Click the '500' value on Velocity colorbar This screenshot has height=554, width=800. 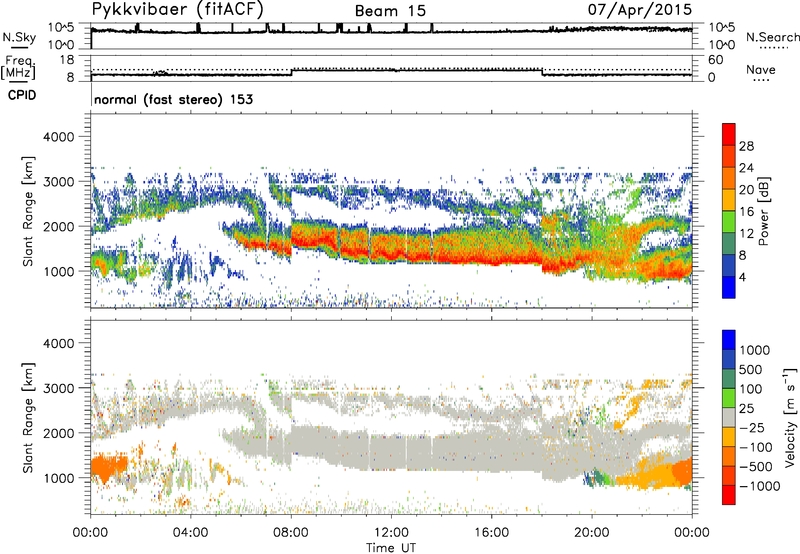751,369
